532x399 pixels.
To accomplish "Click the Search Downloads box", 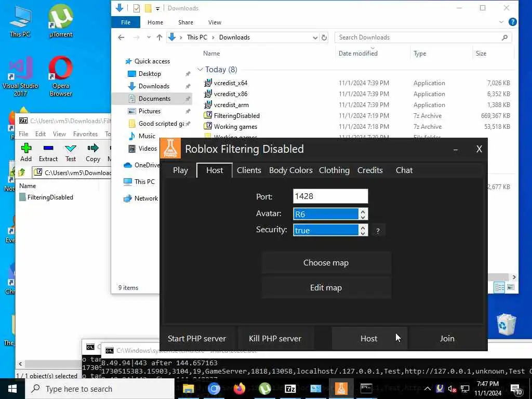I will pos(423,37).
